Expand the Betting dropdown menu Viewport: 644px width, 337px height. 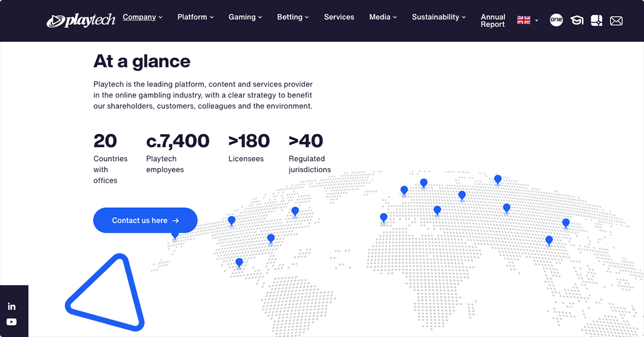pos(293,17)
